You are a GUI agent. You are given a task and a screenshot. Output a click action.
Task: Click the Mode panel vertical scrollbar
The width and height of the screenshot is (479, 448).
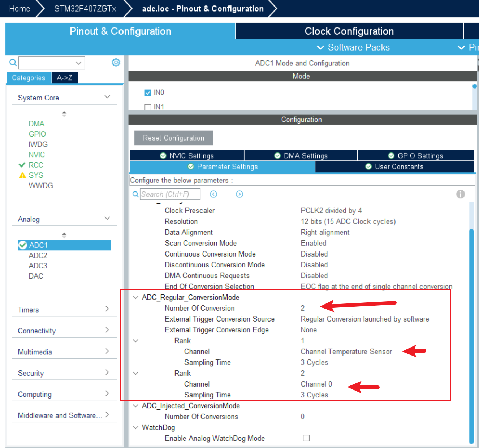click(x=475, y=86)
